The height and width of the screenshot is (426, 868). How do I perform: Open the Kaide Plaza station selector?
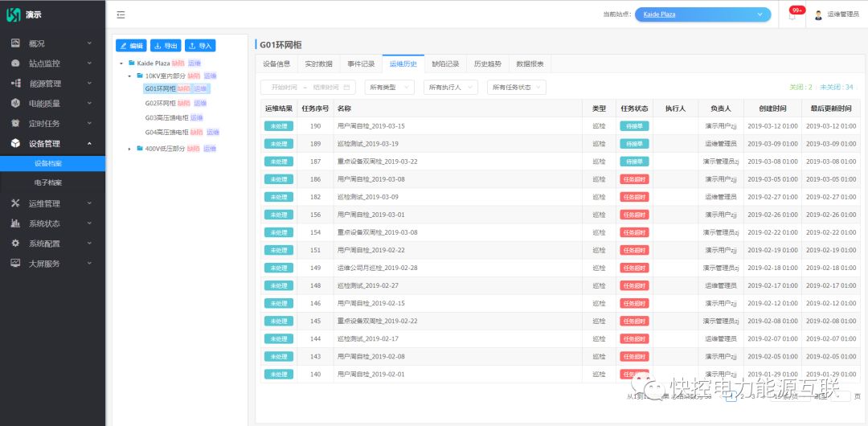pos(702,15)
